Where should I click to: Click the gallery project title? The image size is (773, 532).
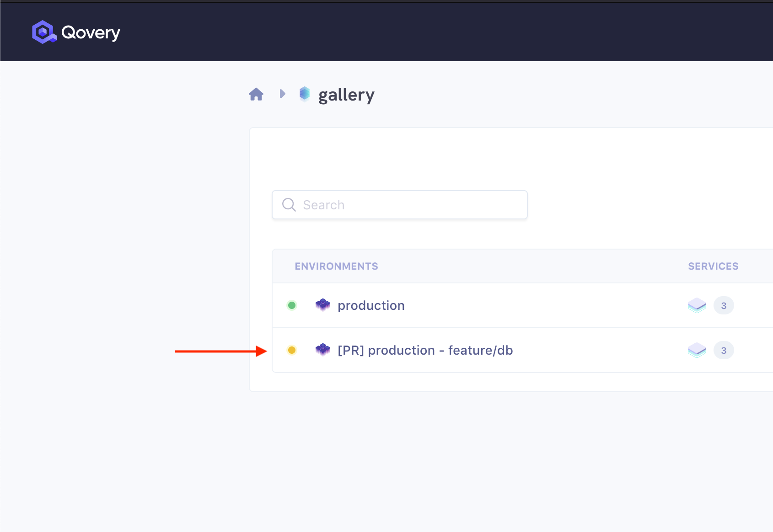[x=346, y=95]
